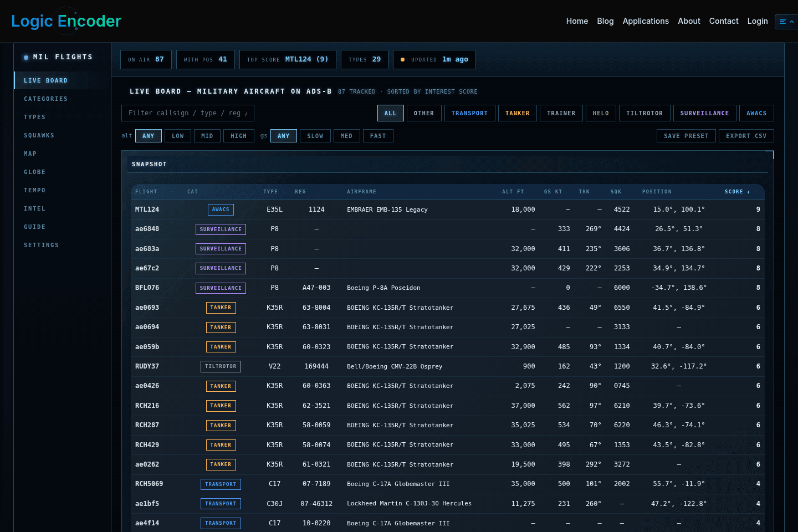
Task: Click the RCH5069 callsign
Action: tap(149, 484)
